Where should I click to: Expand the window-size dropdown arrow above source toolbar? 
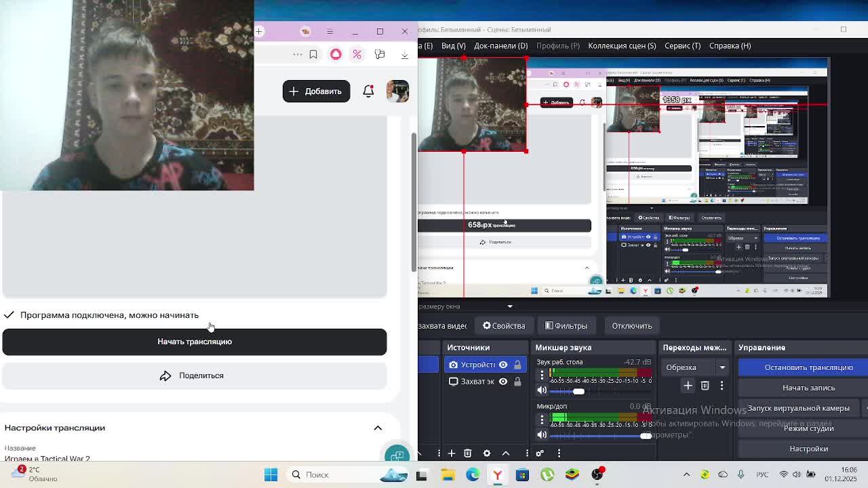pos(510,306)
